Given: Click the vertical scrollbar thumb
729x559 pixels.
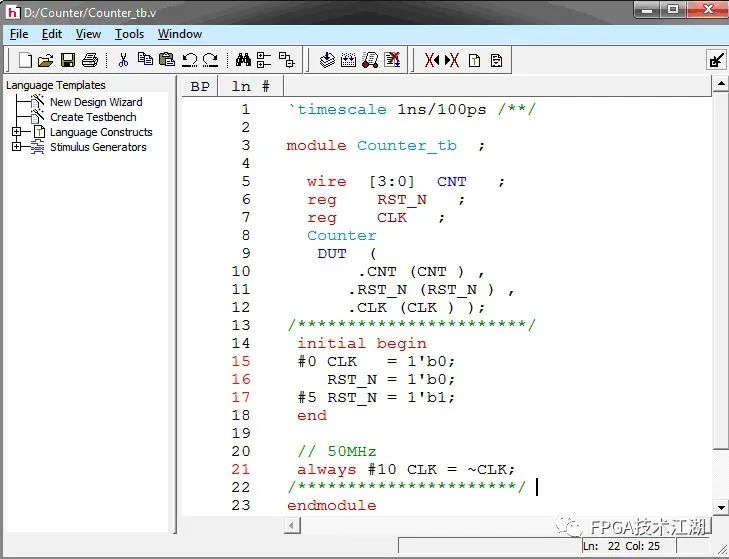Looking at the screenshot, I should coord(721,271).
